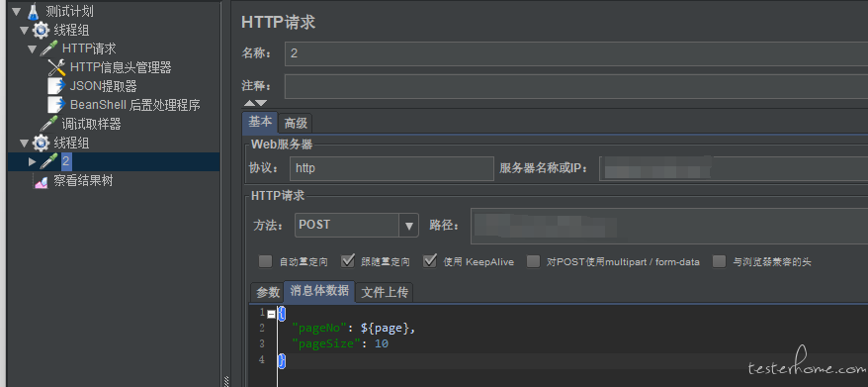The image size is (868, 387).
Task: Click the 路径 input field
Action: coord(669,226)
